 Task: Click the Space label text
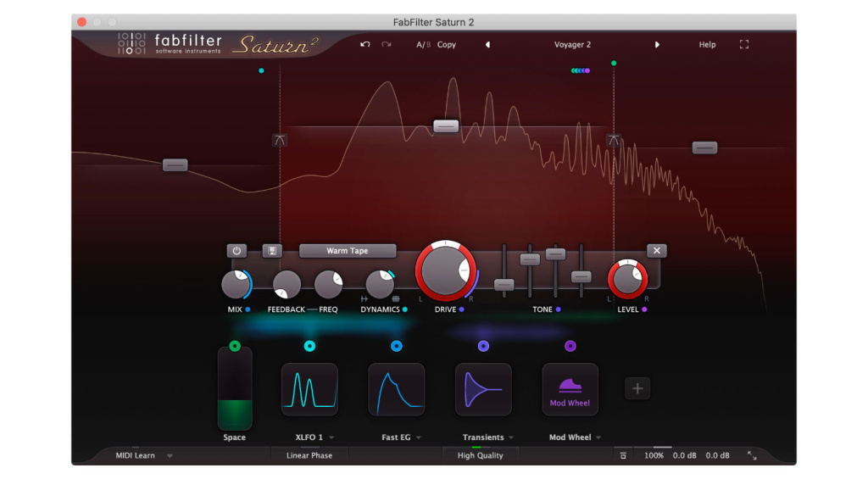tap(234, 437)
